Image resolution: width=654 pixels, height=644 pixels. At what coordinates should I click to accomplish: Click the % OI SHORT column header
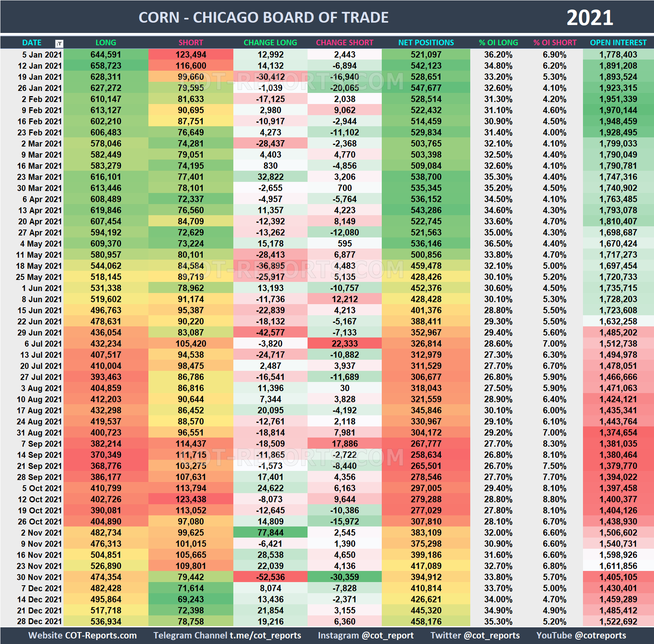555,42
